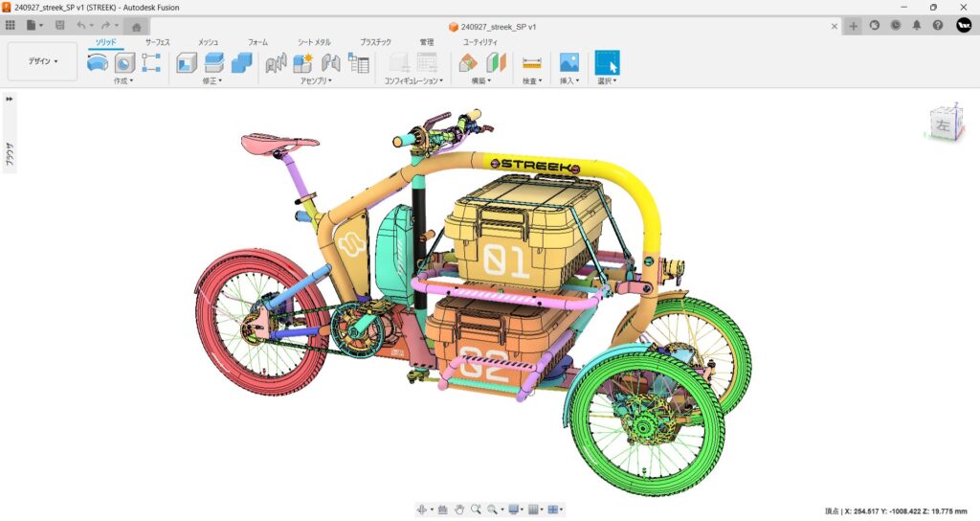Select the create sketch tool with disc
The height and width of the screenshot is (521, 980).
pos(125,62)
